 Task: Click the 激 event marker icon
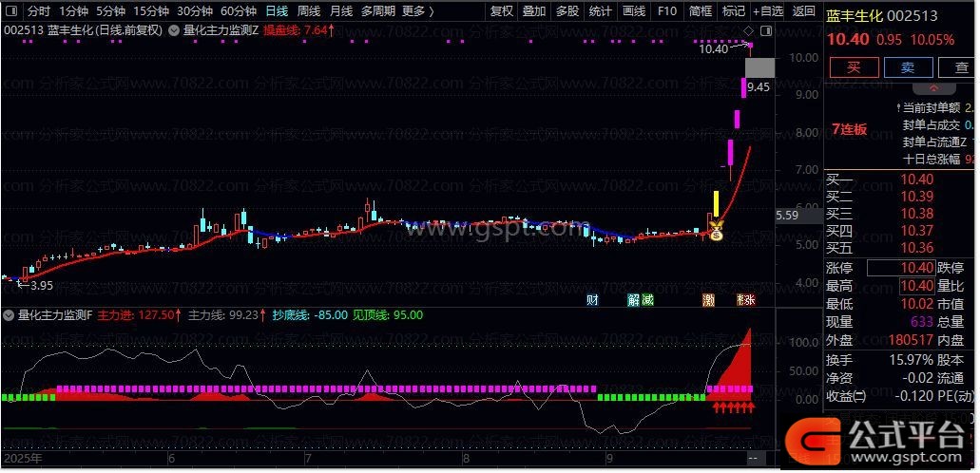point(708,300)
